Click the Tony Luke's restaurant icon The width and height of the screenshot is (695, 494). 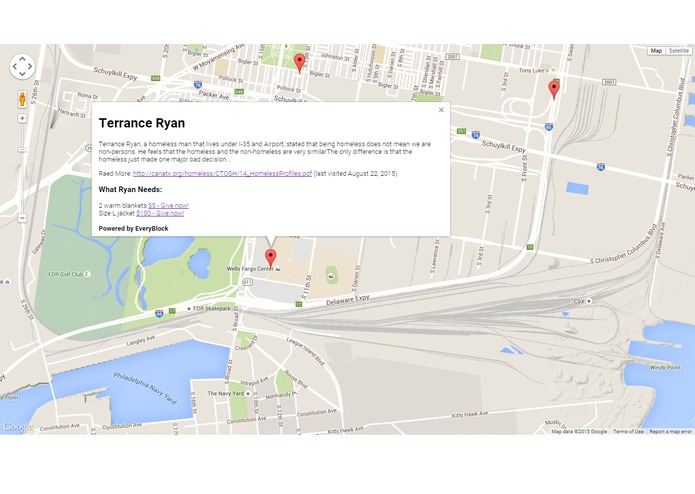[554, 70]
